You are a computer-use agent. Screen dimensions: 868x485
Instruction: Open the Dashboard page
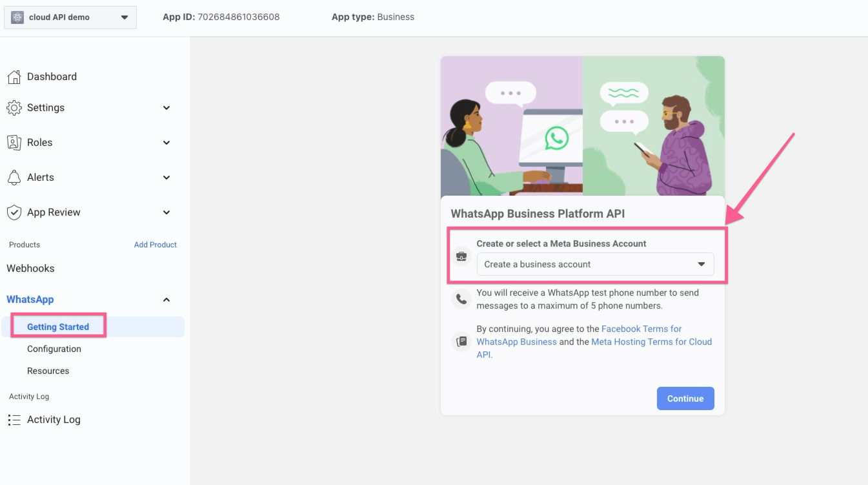point(52,77)
